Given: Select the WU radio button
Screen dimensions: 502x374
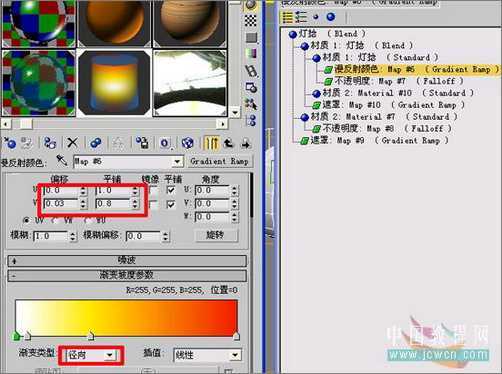Looking at the screenshot, I should click(87, 220).
